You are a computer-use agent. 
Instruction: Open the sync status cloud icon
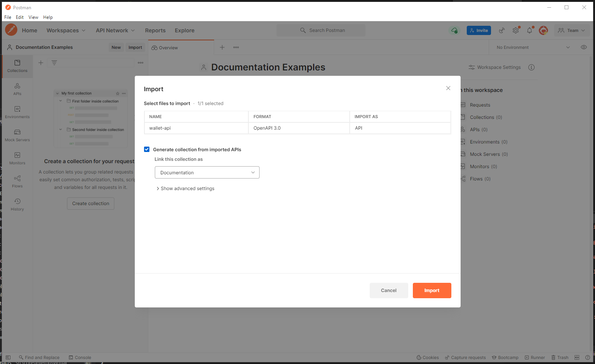(x=454, y=30)
